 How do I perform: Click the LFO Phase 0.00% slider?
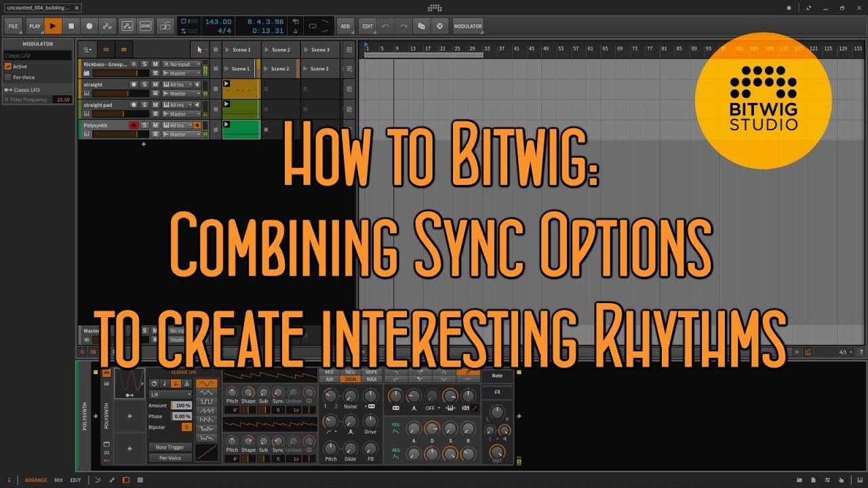pyautogui.click(x=182, y=416)
